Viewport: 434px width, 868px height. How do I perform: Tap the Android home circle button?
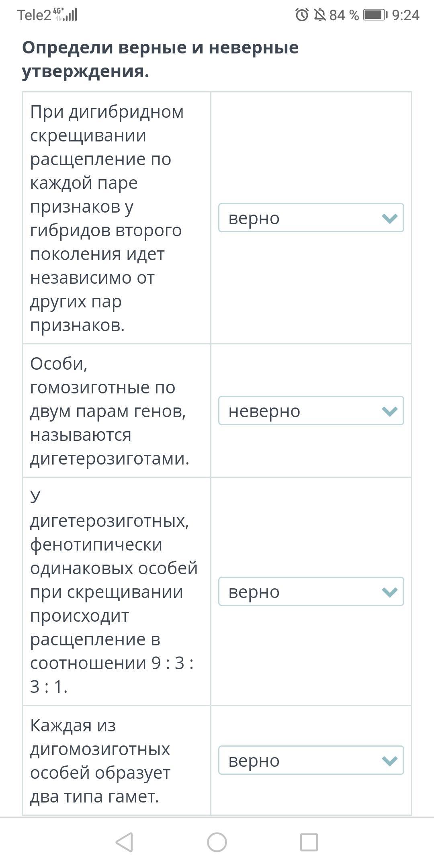(217, 842)
